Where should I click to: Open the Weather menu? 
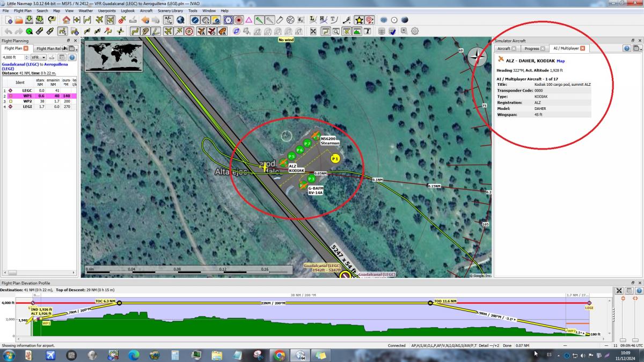(x=85, y=11)
